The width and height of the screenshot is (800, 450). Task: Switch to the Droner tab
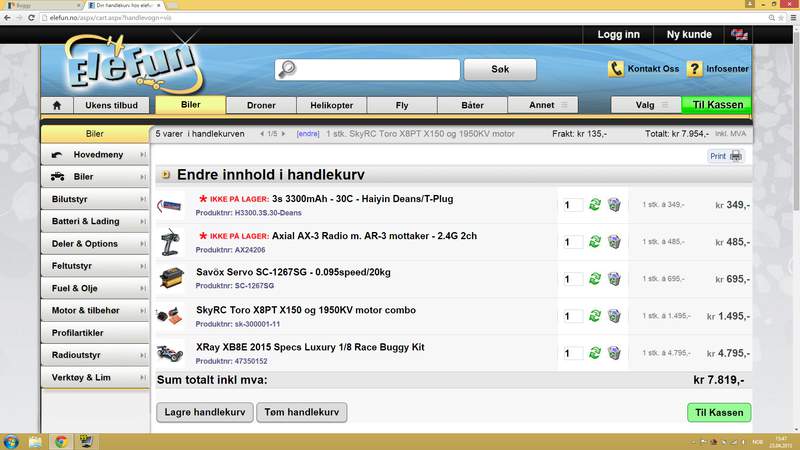[x=261, y=105]
